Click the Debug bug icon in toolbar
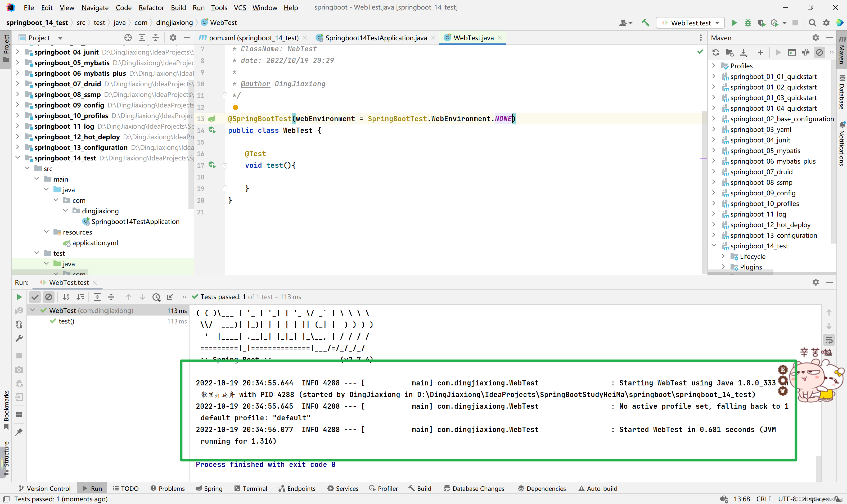847x504 pixels. (x=747, y=23)
